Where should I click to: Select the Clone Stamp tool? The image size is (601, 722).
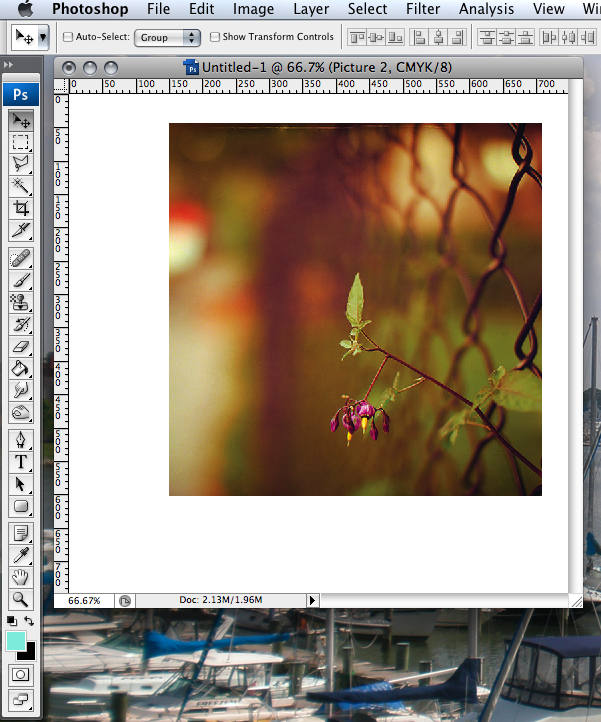(x=21, y=302)
